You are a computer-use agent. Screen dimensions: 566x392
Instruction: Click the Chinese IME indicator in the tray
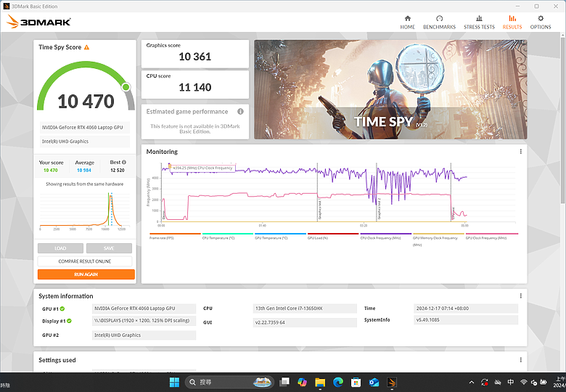(x=510, y=382)
